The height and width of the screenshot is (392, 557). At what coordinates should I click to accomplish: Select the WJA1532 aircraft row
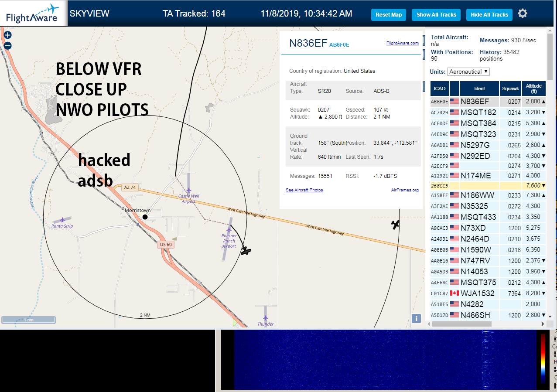(x=488, y=293)
